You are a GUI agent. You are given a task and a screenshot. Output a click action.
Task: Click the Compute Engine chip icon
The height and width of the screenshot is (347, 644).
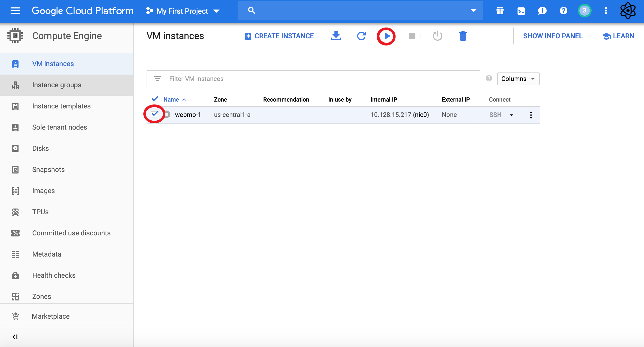pyautogui.click(x=15, y=36)
